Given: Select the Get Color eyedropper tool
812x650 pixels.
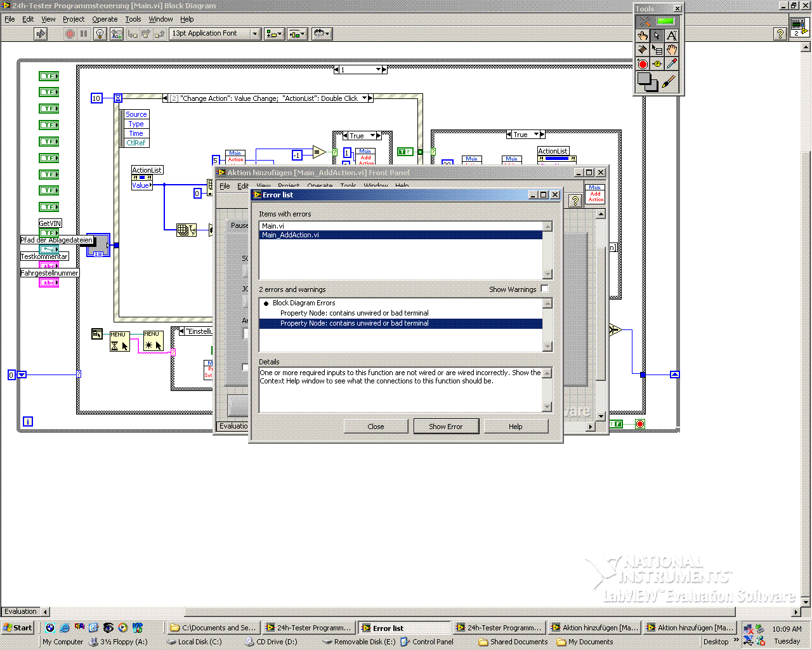Looking at the screenshot, I should [672, 63].
